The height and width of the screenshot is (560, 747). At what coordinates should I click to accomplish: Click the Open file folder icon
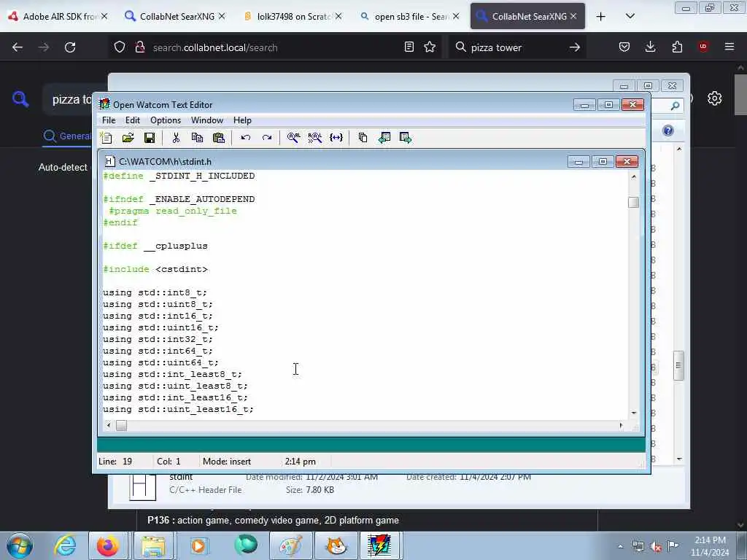click(128, 138)
